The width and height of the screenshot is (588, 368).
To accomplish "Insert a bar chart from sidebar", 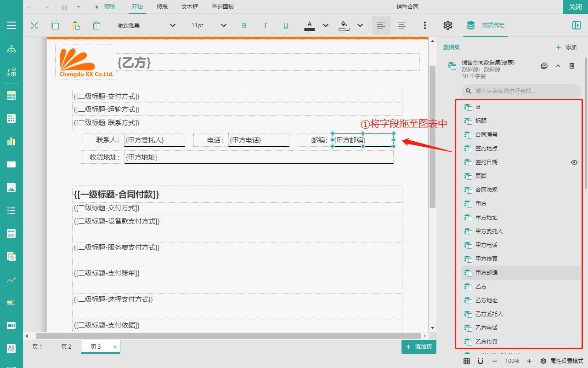I will [x=11, y=141].
